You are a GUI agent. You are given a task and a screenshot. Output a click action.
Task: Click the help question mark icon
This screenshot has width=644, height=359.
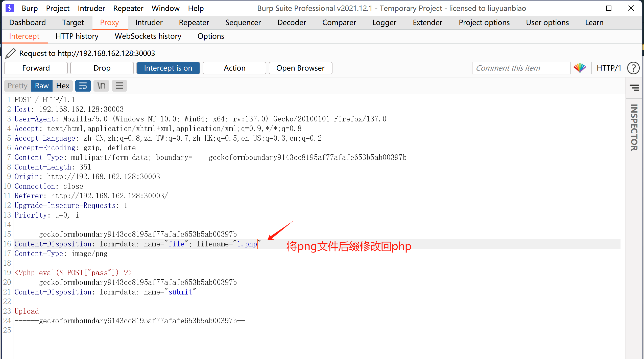(633, 68)
